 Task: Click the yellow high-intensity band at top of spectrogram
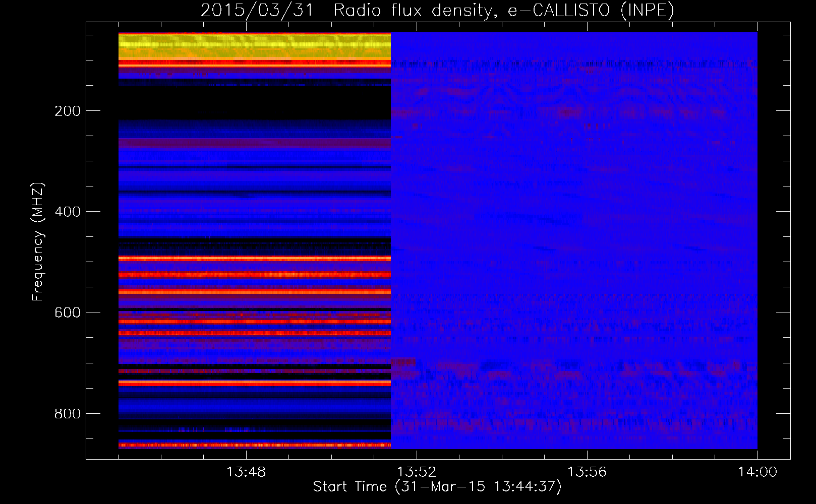(x=255, y=46)
